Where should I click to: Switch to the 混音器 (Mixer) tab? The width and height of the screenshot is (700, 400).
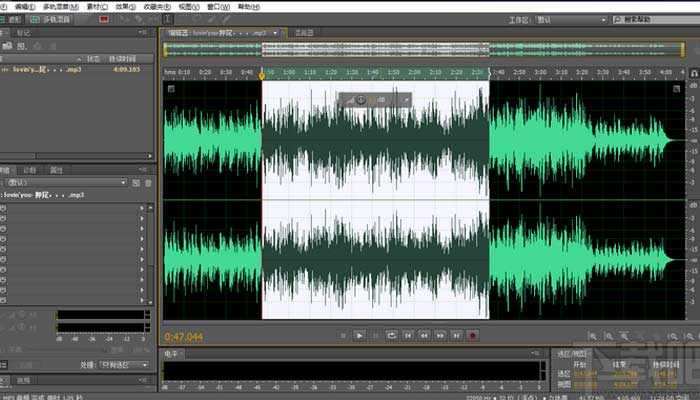point(303,33)
